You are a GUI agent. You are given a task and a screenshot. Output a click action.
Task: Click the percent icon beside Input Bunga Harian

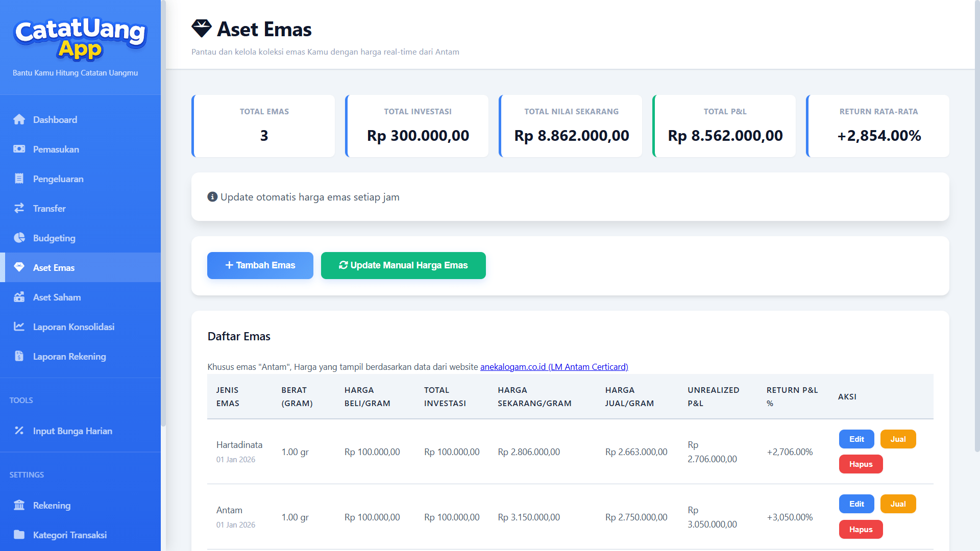19,431
